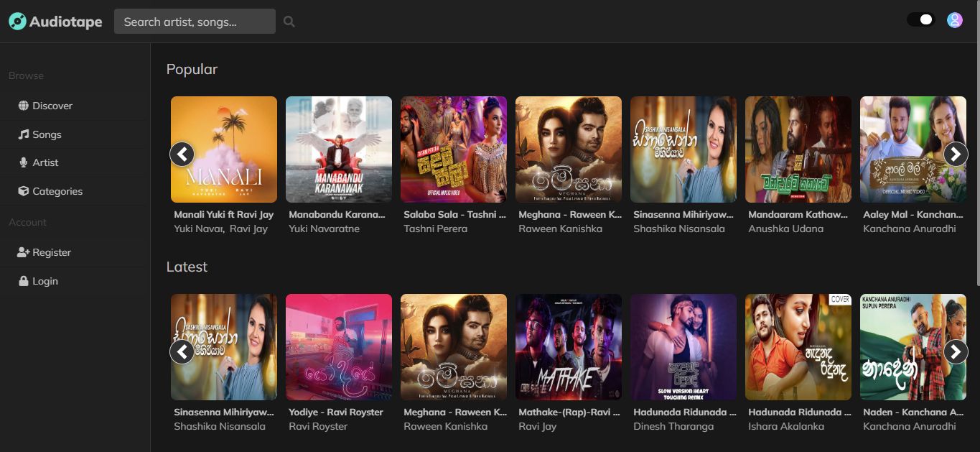Open Sinasenna Mihiriyawe cover in Popular

click(683, 149)
